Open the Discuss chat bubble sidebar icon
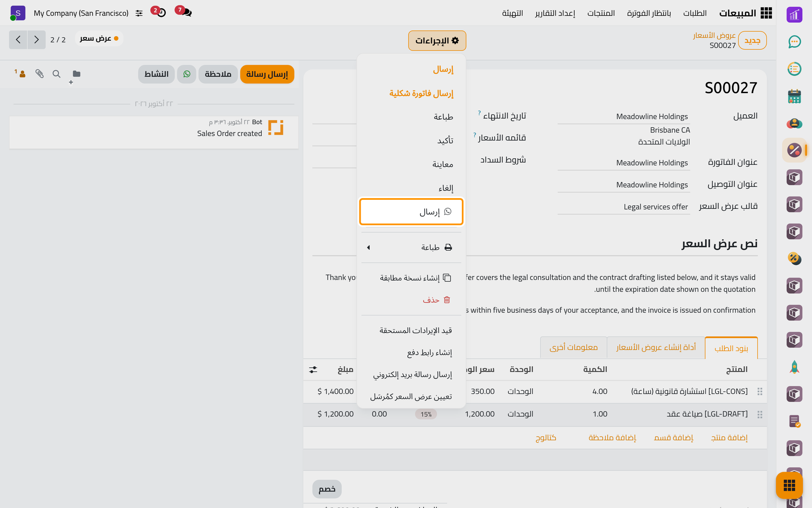The image size is (812, 508). coord(794,42)
